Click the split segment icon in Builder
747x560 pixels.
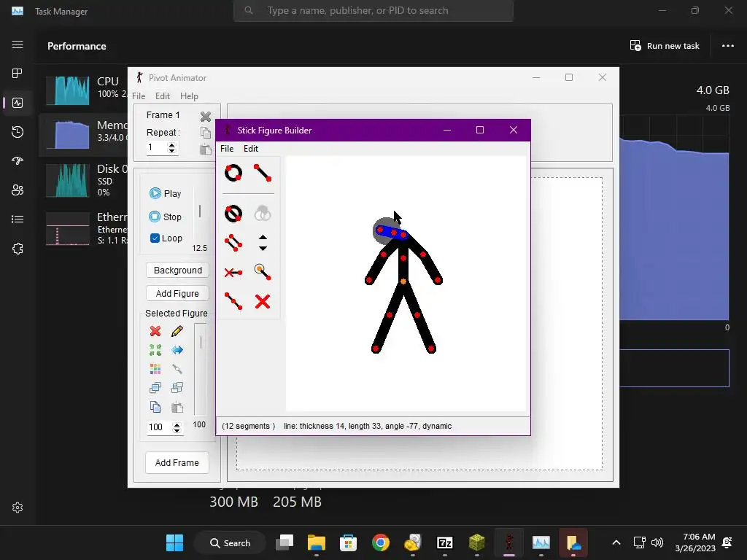click(x=233, y=301)
